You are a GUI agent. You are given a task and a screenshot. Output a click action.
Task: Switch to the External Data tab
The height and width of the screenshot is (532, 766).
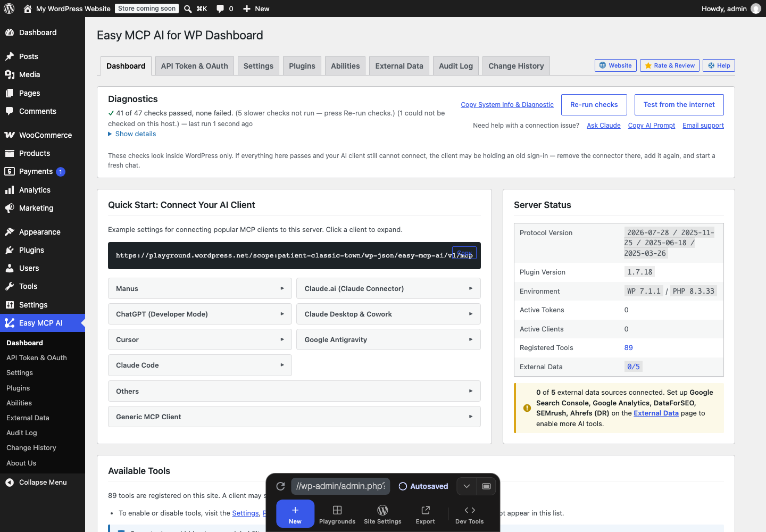(x=399, y=66)
